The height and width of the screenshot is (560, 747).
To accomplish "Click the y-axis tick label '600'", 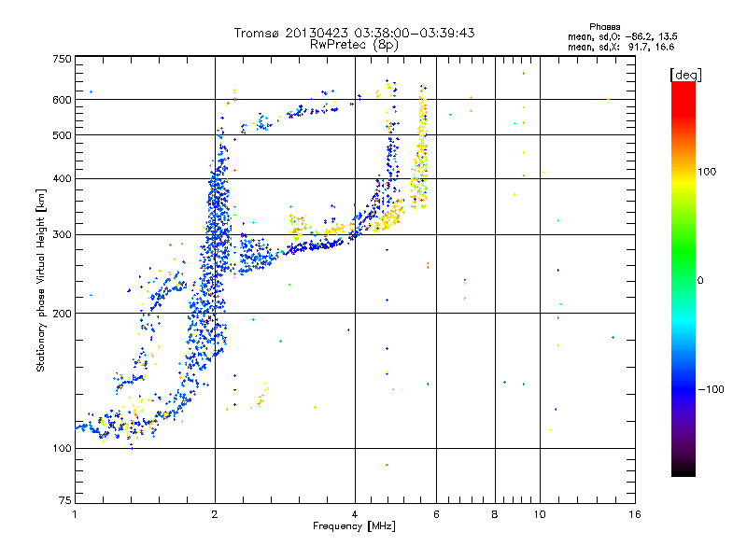I will point(62,100).
